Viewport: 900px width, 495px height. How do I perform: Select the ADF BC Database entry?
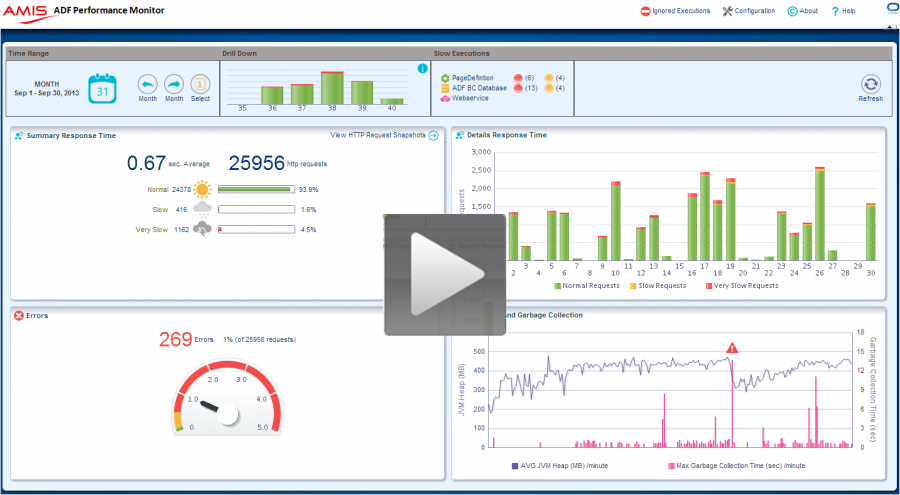(x=478, y=88)
